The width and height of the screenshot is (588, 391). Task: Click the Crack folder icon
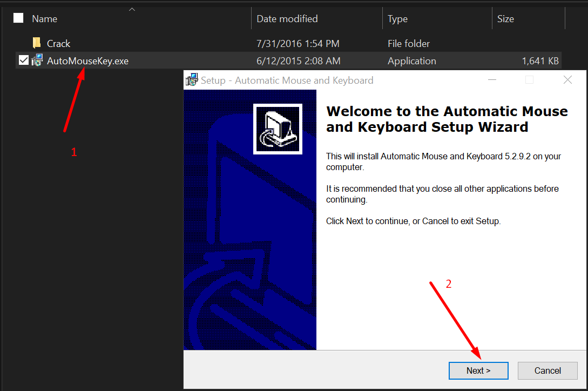pyautogui.click(x=37, y=43)
